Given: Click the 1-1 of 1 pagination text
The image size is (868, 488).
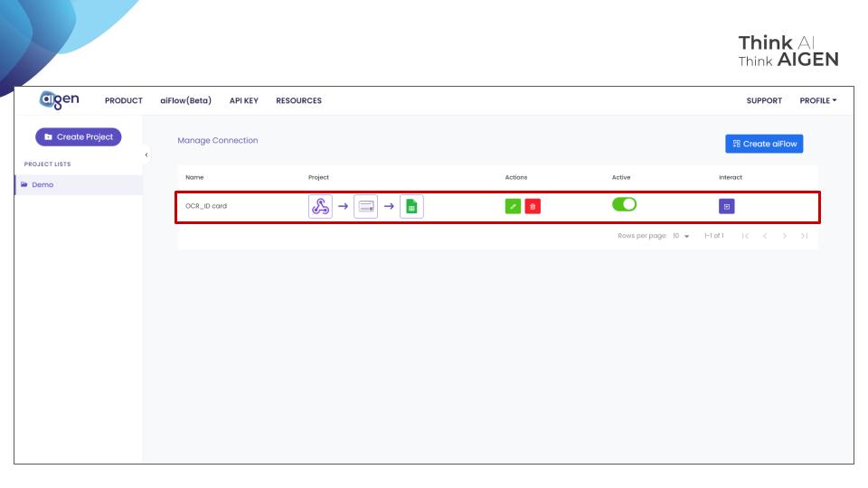Looking at the screenshot, I should tap(714, 236).
